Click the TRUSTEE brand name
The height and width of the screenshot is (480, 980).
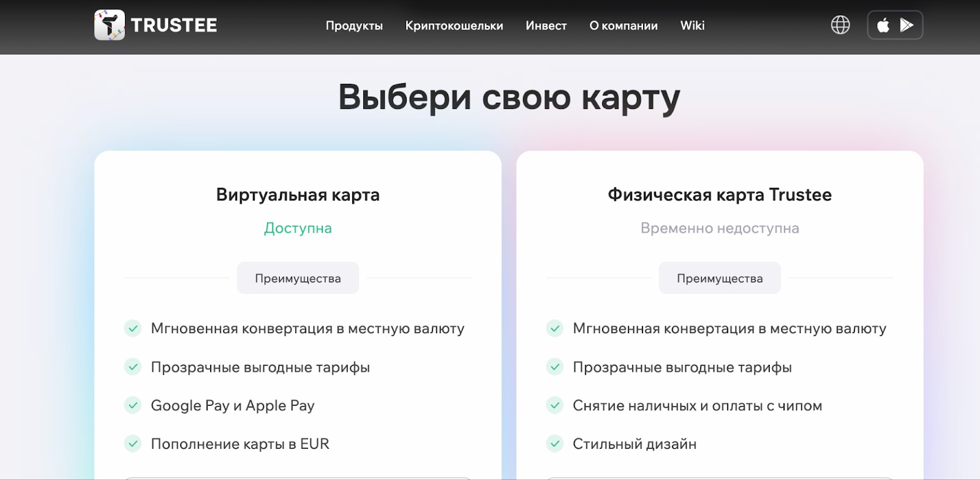(x=174, y=25)
